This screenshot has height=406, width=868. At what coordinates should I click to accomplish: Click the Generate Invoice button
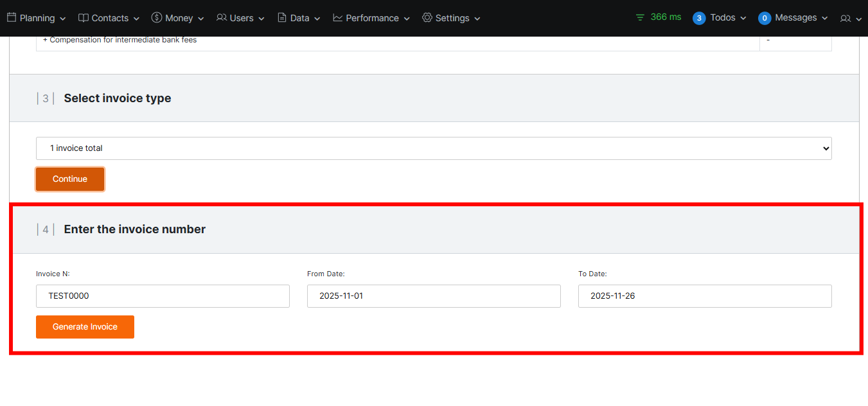85,327
